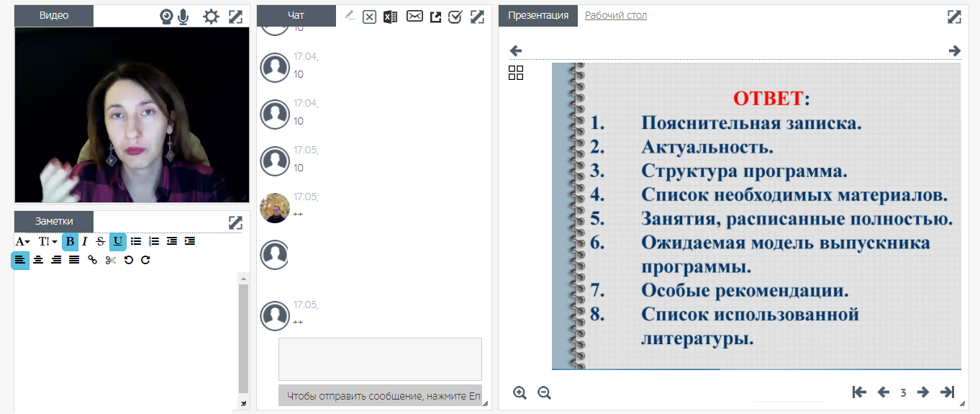
Task: Open font color dropdown in notes
Action: [x=22, y=241]
